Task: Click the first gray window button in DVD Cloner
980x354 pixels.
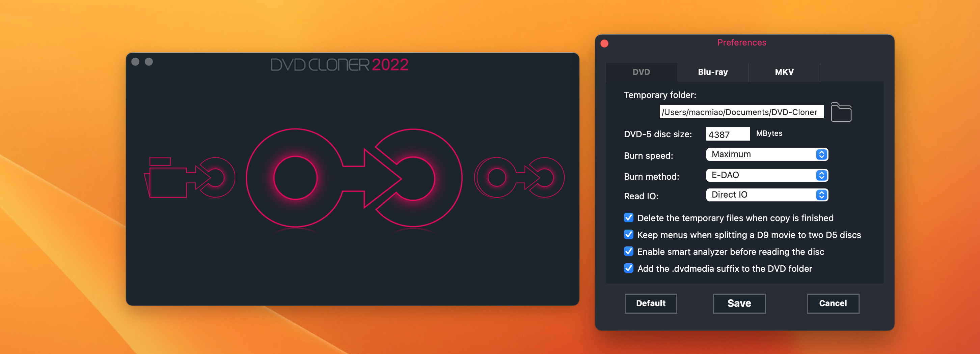Action: 135,62
